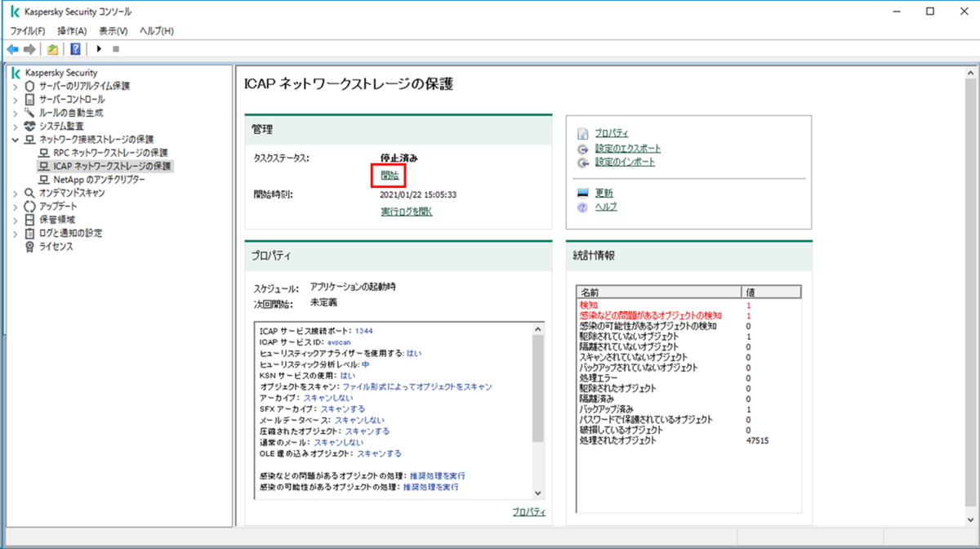Image resolution: width=980 pixels, height=549 pixels.
Task: Click the Kaspersky K icon in the title bar
Action: (x=15, y=11)
